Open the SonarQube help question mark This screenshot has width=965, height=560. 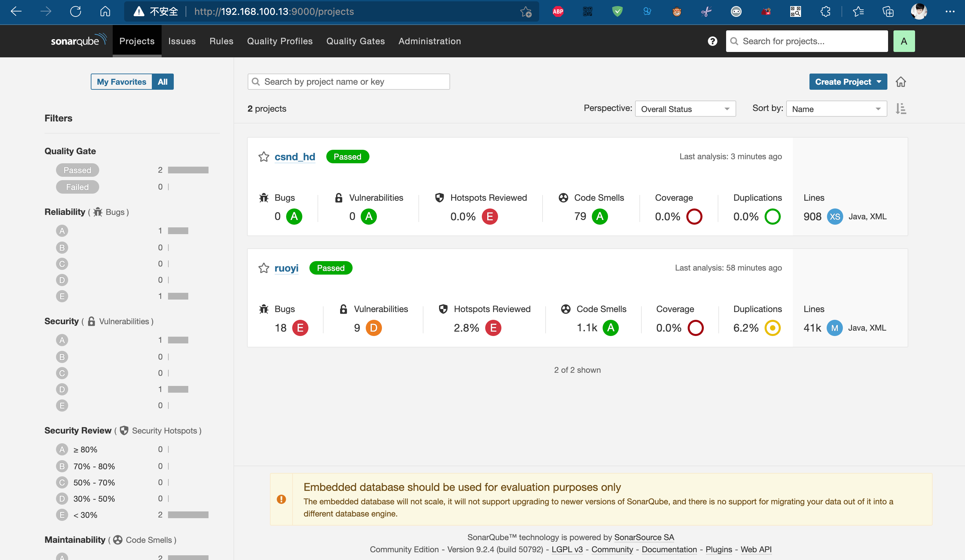click(x=712, y=41)
